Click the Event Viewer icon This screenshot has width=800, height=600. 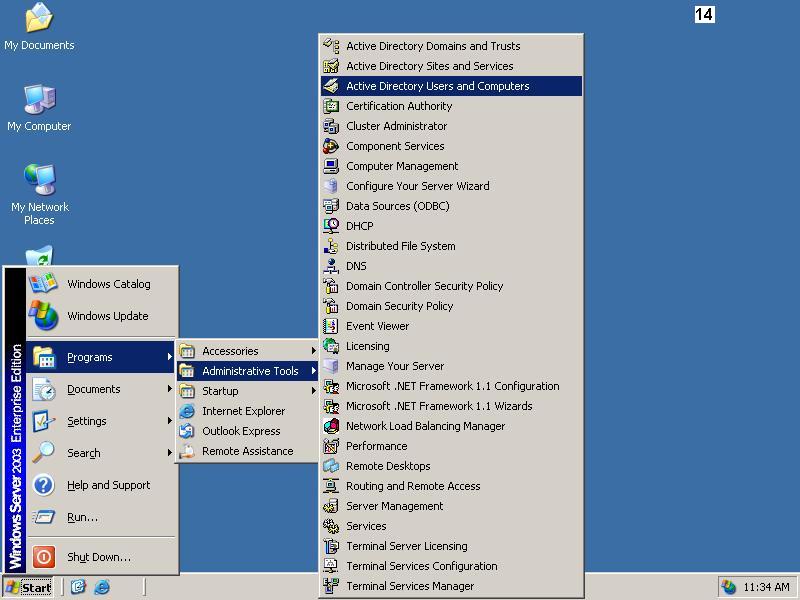[x=331, y=326]
